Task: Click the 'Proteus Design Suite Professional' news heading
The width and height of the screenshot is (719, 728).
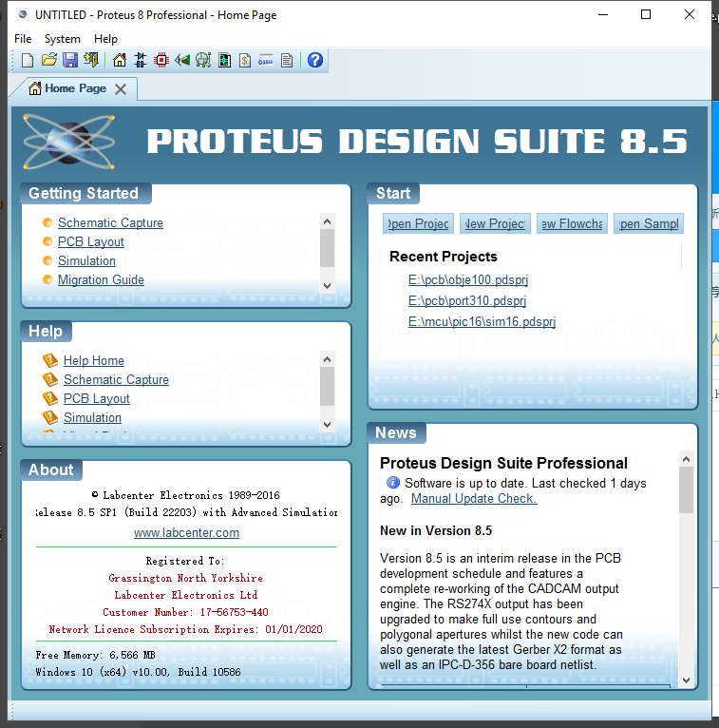Action: (503, 464)
